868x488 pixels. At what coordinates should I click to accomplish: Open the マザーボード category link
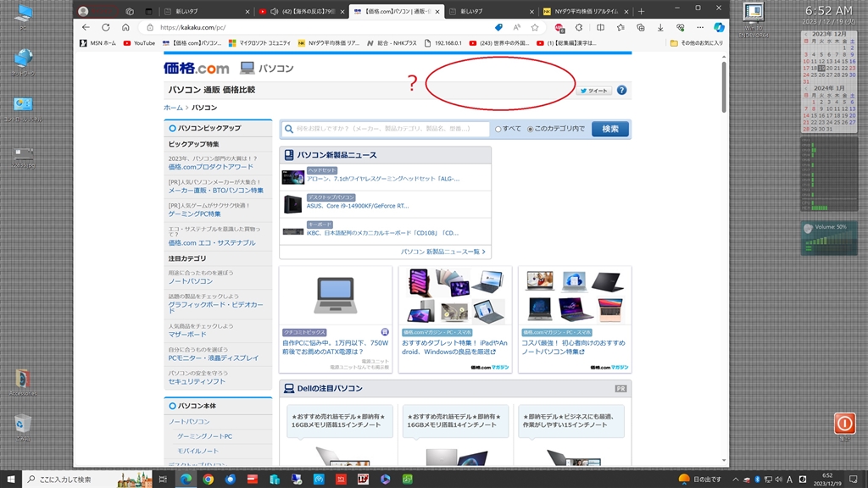187,334
